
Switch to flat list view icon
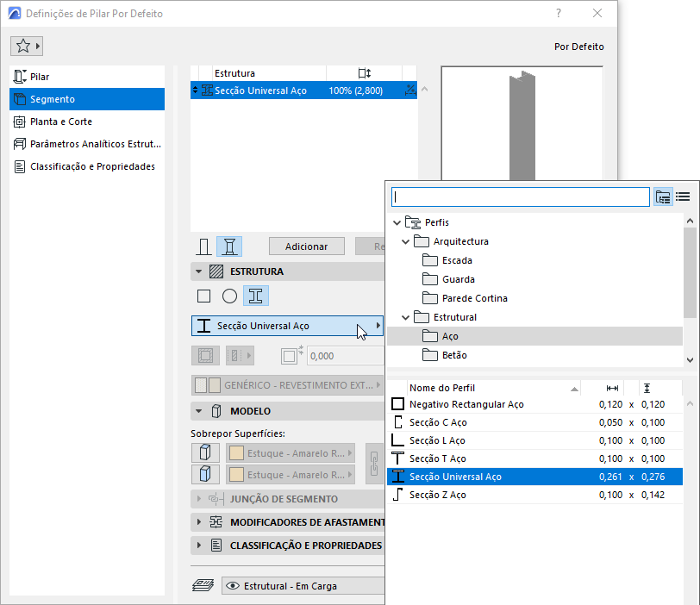[x=683, y=196]
